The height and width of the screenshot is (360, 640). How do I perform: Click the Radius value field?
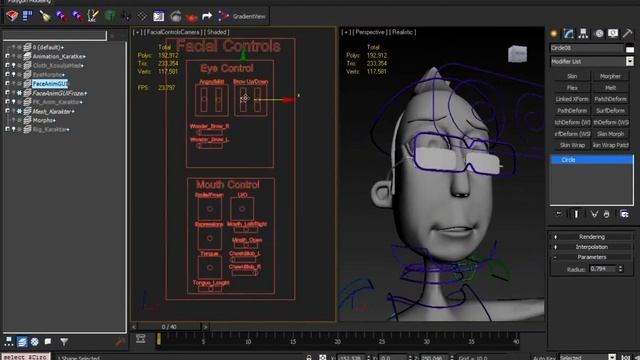click(603, 269)
